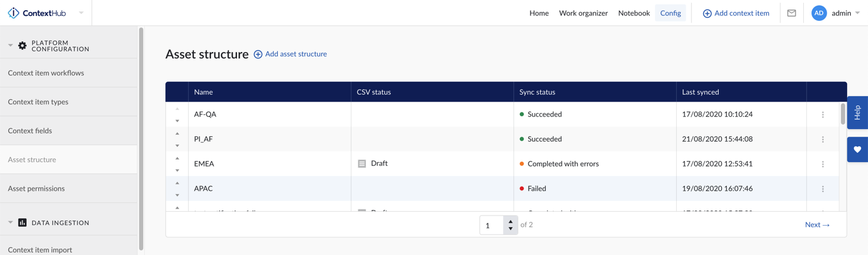This screenshot has width=868, height=255.
Task: Open the Help side tab
Action: coord(857,113)
